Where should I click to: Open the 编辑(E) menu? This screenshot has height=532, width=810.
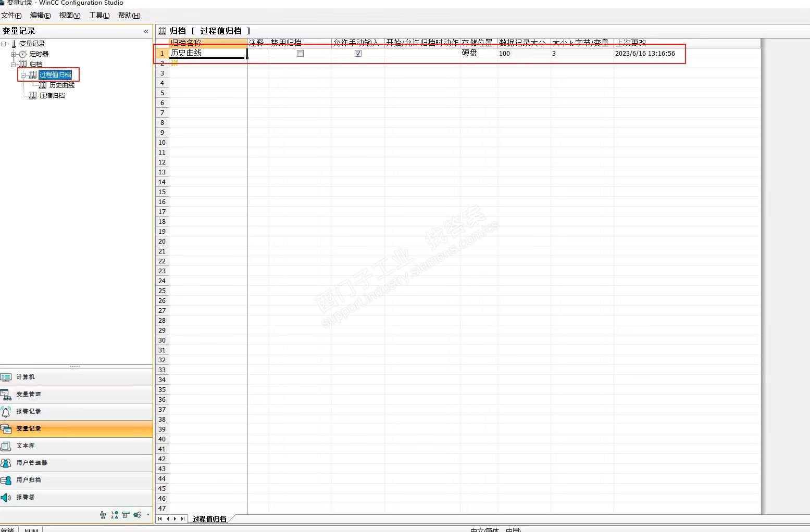(41, 15)
